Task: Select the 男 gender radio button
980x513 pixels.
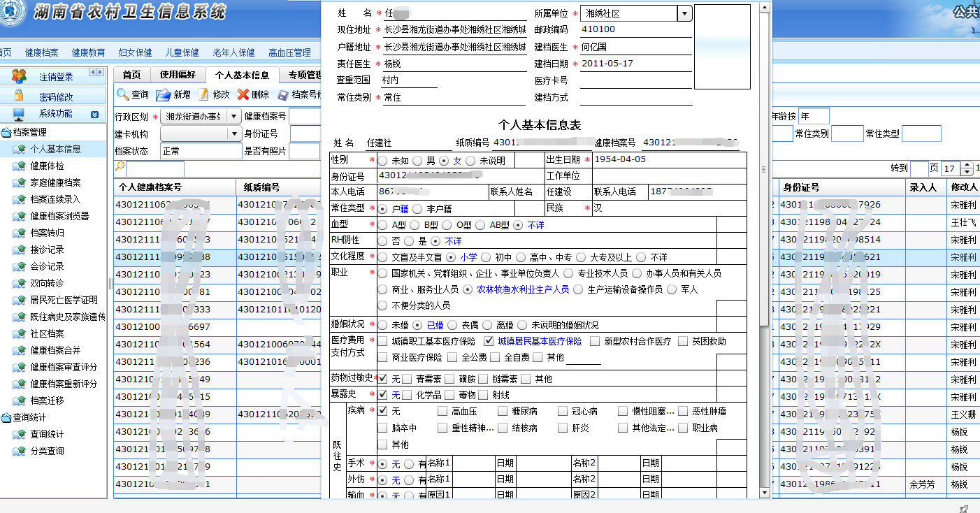Action: (x=417, y=161)
